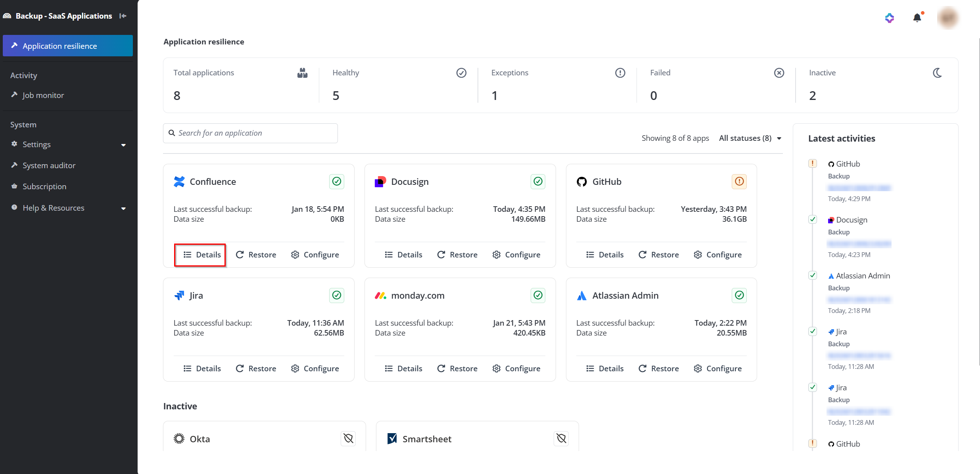This screenshot has width=980, height=474.
Task: Configure the monday.com application
Action: pyautogui.click(x=516, y=368)
